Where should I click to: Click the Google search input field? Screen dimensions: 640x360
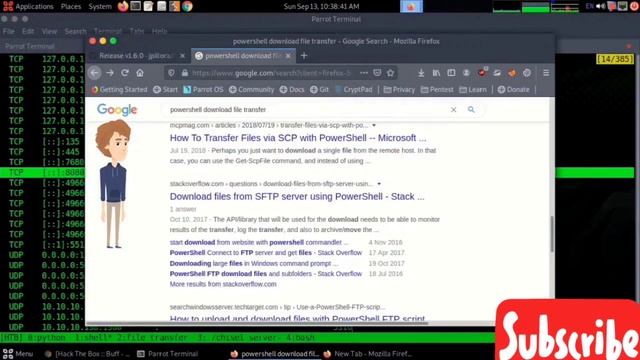(x=307, y=109)
